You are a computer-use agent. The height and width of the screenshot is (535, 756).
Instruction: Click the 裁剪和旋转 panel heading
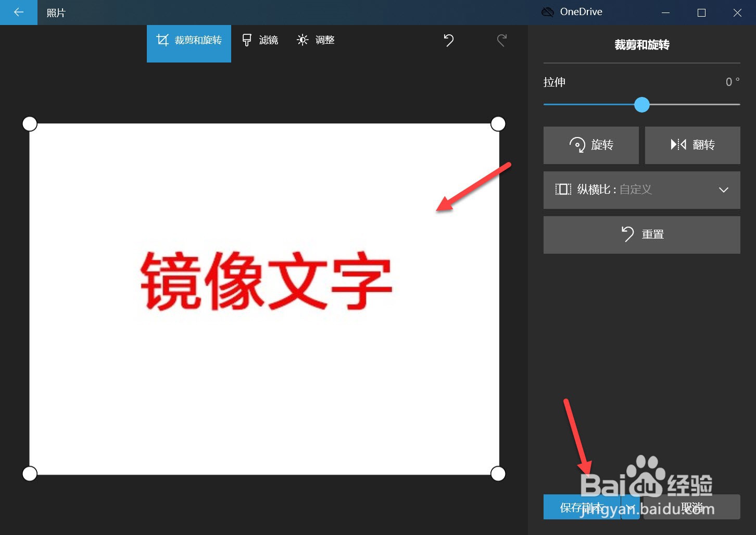pos(642,45)
